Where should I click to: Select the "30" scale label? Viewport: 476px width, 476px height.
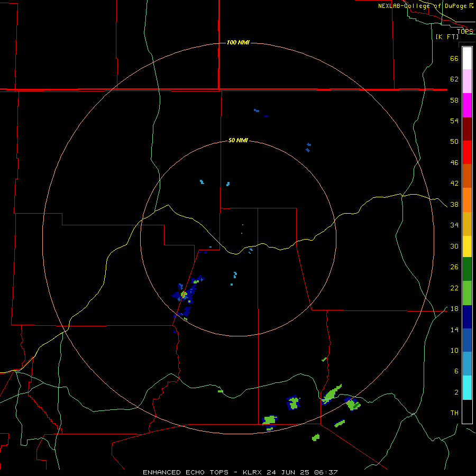[454, 246]
